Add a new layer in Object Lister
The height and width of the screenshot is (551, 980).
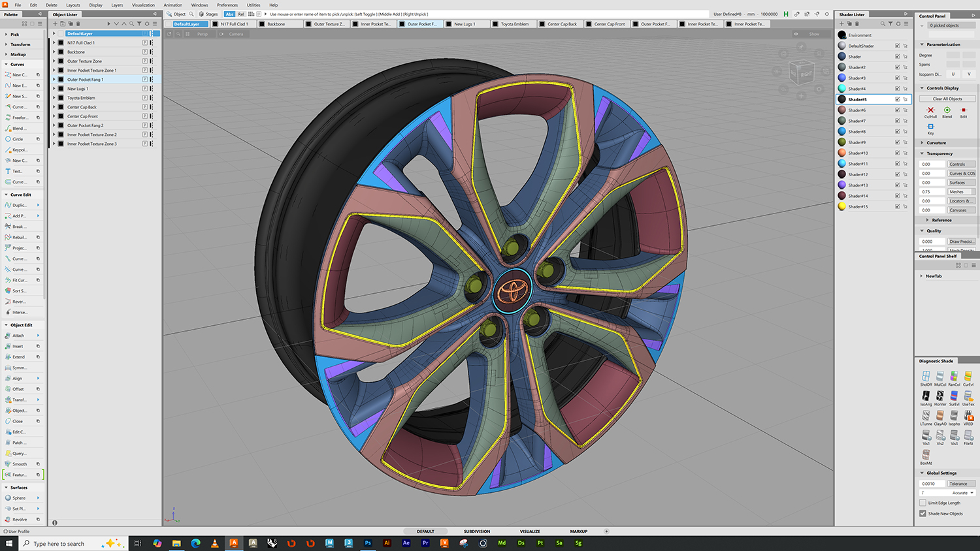(x=56, y=24)
